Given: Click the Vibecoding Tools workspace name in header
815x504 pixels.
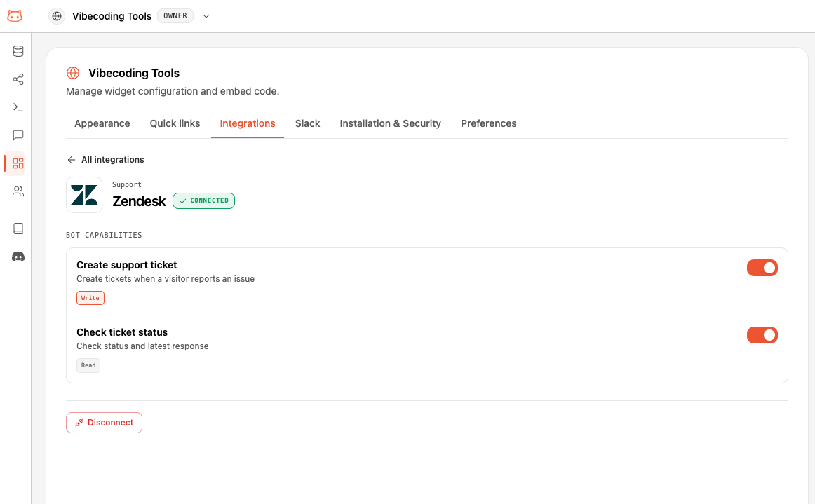Looking at the screenshot, I should coord(112,16).
